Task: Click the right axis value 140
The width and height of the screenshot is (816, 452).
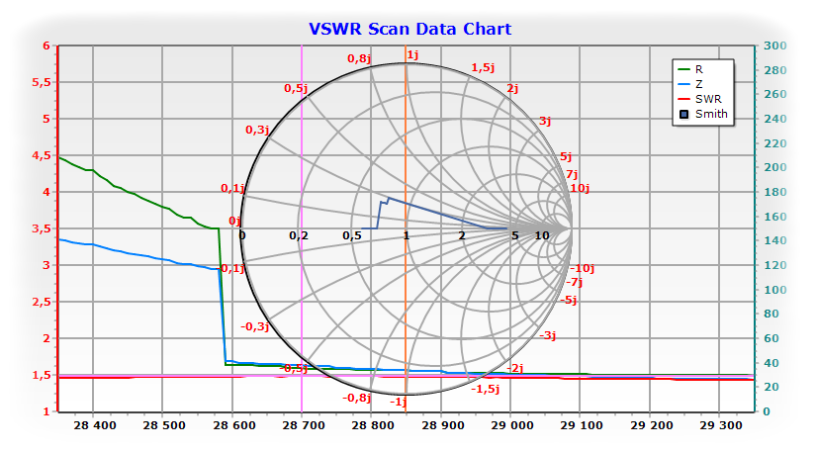Action: point(775,241)
